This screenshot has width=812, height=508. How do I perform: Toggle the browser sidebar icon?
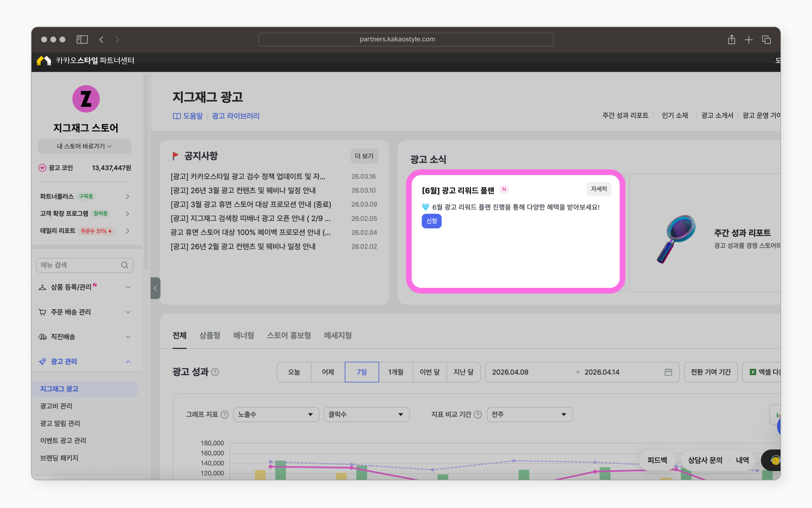(82, 39)
